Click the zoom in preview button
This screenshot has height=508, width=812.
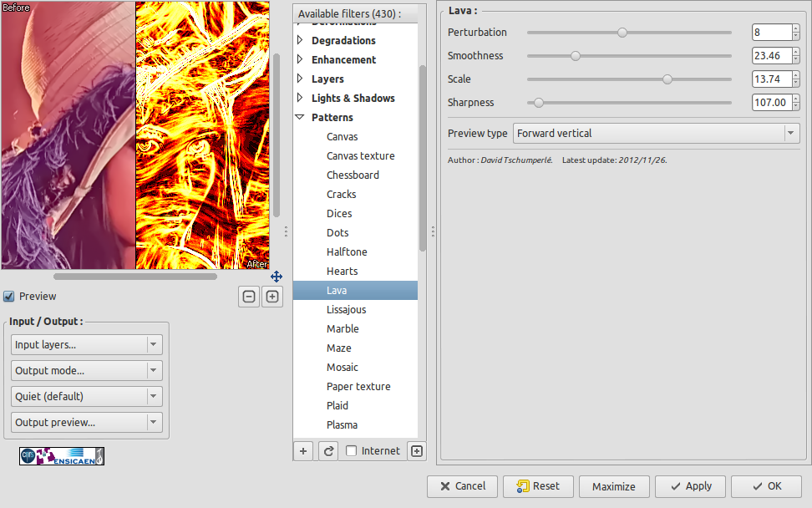[x=272, y=297]
